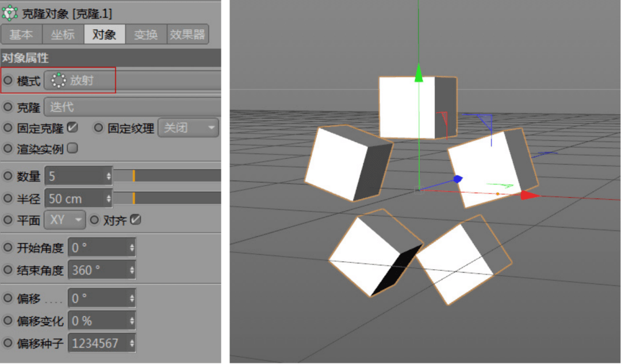The height and width of the screenshot is (364, 621).
Task: Click the animation dot beside 开始角度
Action: click(8, 247)
